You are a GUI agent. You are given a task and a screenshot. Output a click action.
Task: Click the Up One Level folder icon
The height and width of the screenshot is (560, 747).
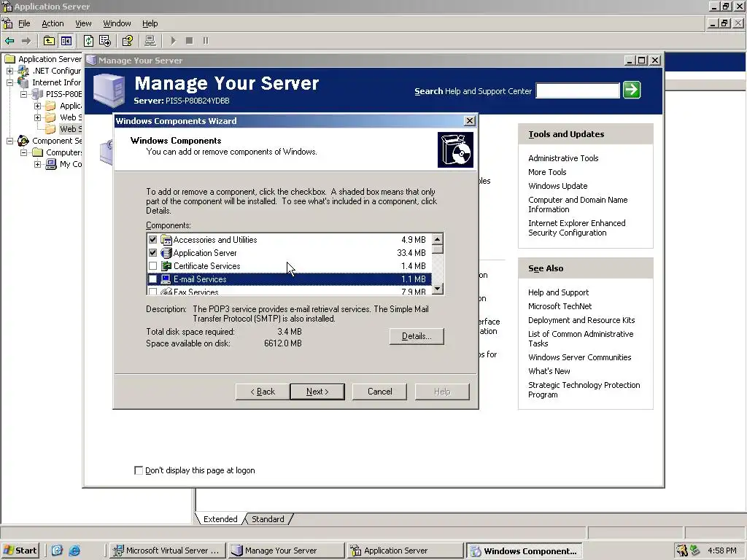click(x=49, y=41)
